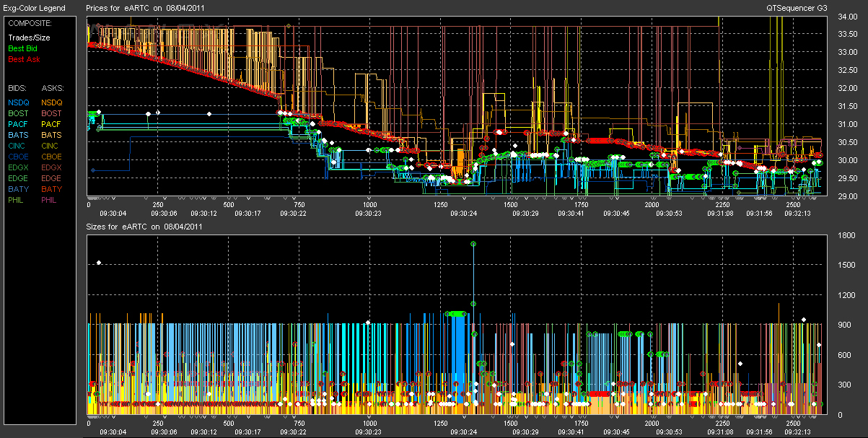This screenshot has width=868, height=438.
Task: Select the 1200 size axis label
Action: tap(845, 295)
